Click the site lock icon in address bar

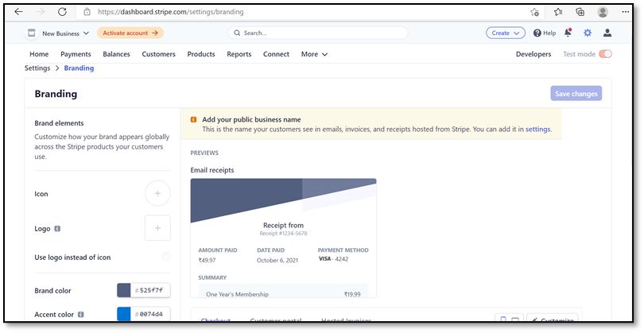(x=87, y=12)
